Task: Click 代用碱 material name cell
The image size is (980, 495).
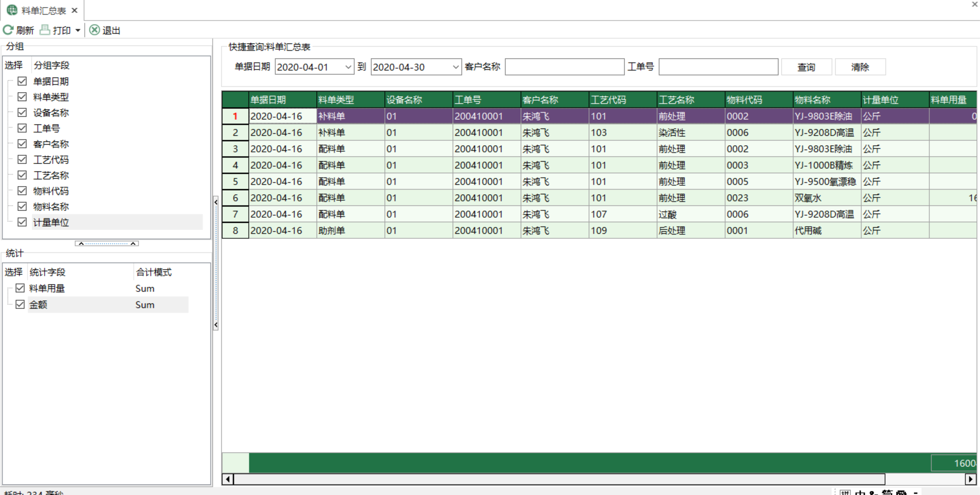Action: [827, 230]
